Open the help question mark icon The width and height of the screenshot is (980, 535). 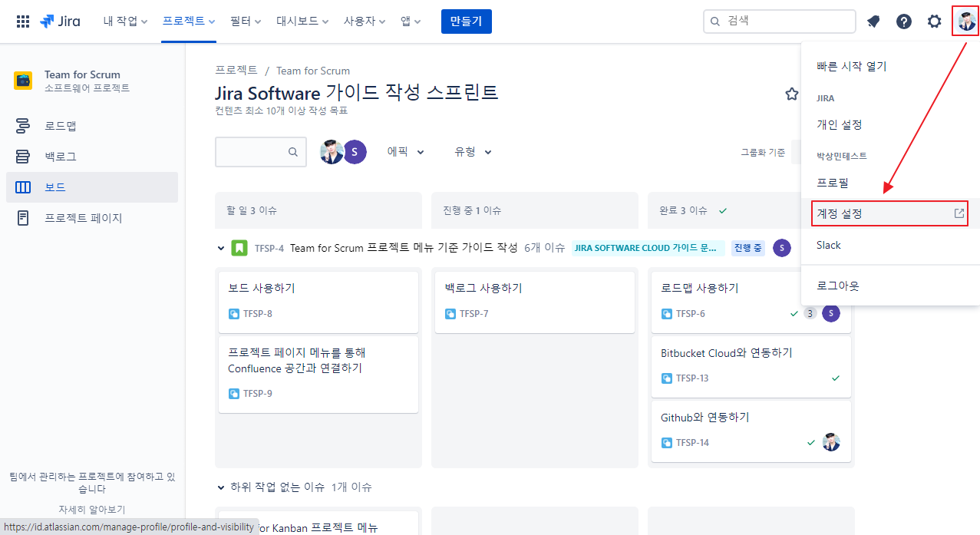(x=904, y=21)
